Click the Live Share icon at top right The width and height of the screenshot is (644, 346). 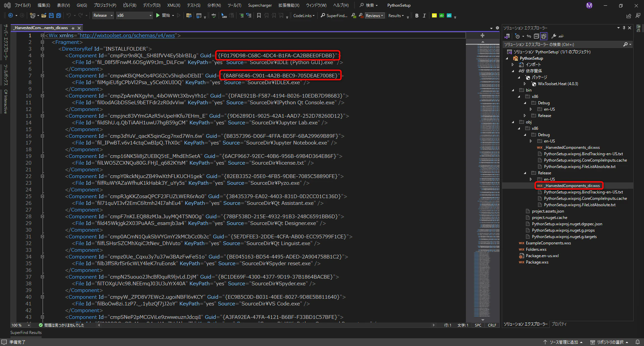coord(629,16)
